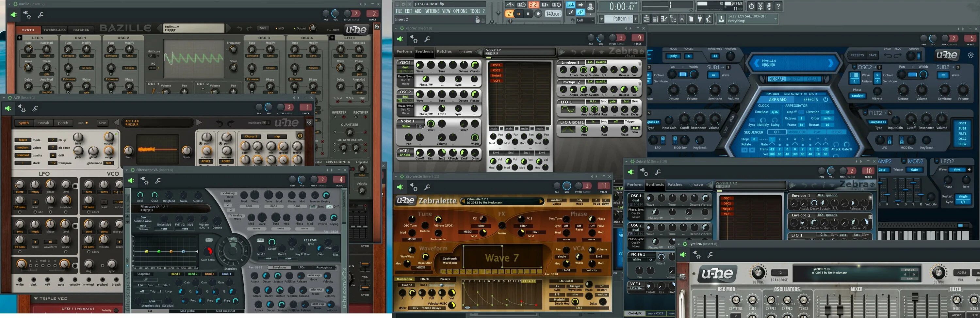This screenshot has width=980, height=318.
Task: Open the PATTERNS menu
Action: pyautogui.click(x=432, y=11)
